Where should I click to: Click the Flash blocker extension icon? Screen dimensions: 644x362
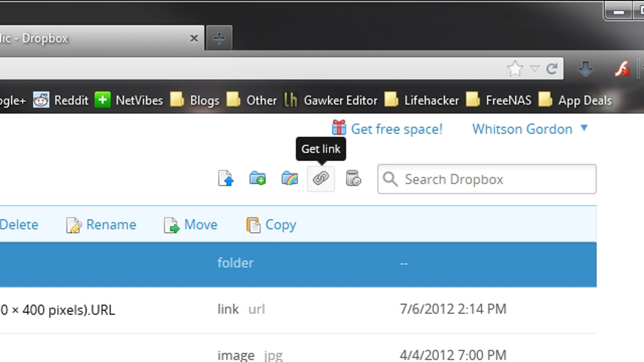tap(622, 69)
